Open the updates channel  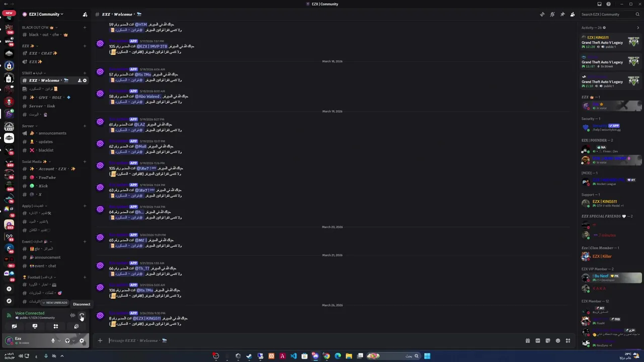[x=54, y=142]
